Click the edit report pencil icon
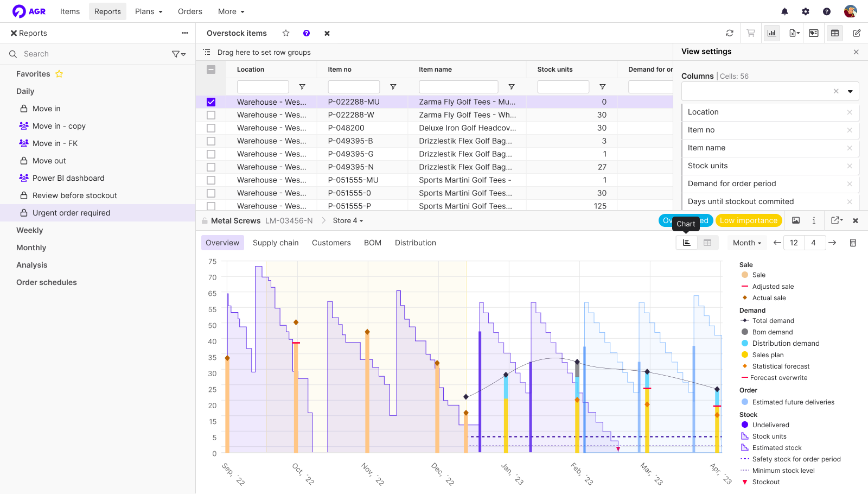The height and width of the screenshot is (494, 868). tap(857, 33)
